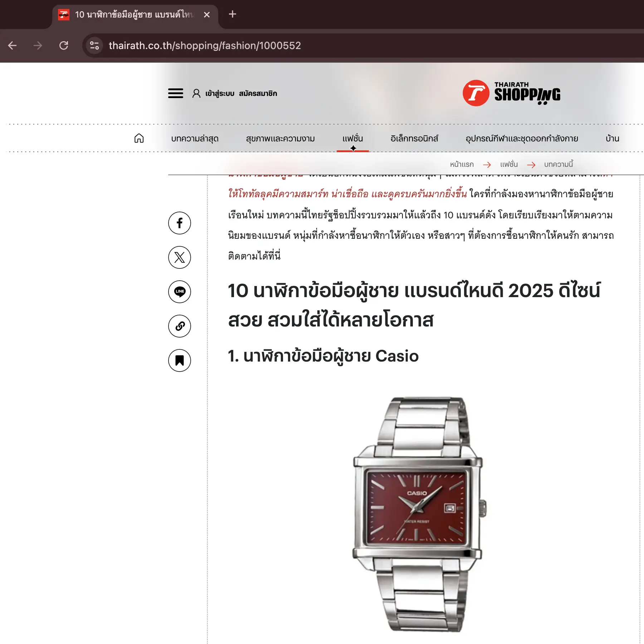Go to home page icon
This screenshot has height=644, width=644.
139,138
